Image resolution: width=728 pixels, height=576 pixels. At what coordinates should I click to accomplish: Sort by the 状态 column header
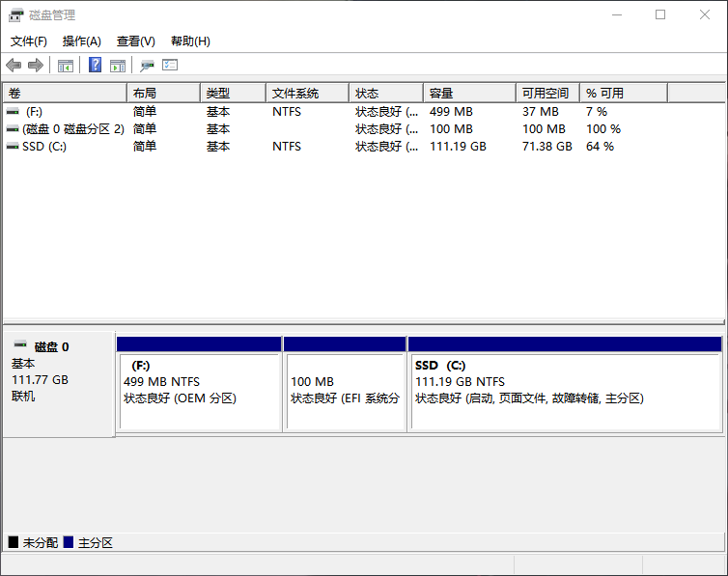(386, 94)
